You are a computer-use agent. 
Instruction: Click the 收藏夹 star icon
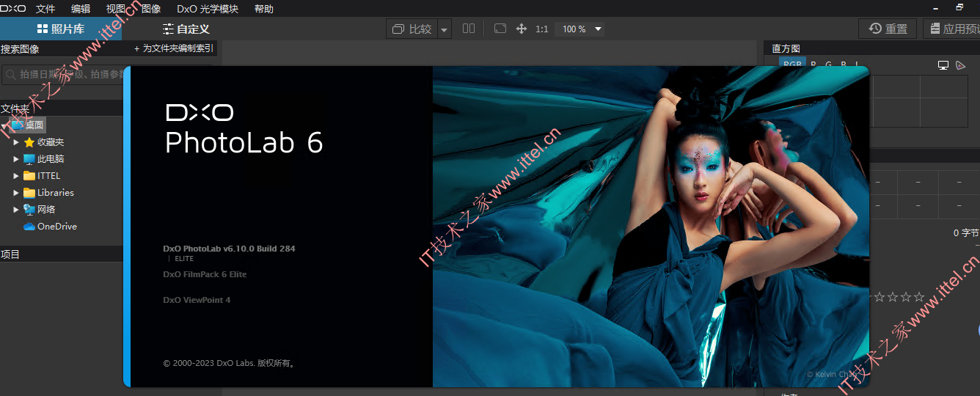(29, 142)
